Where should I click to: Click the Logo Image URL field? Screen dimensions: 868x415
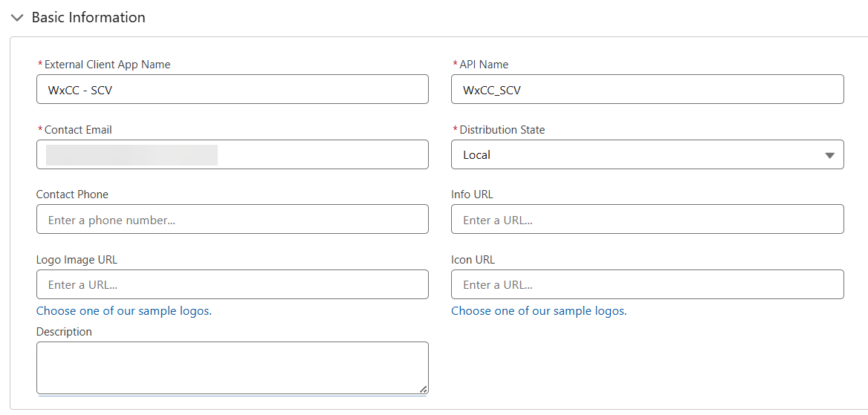[233, 284]
